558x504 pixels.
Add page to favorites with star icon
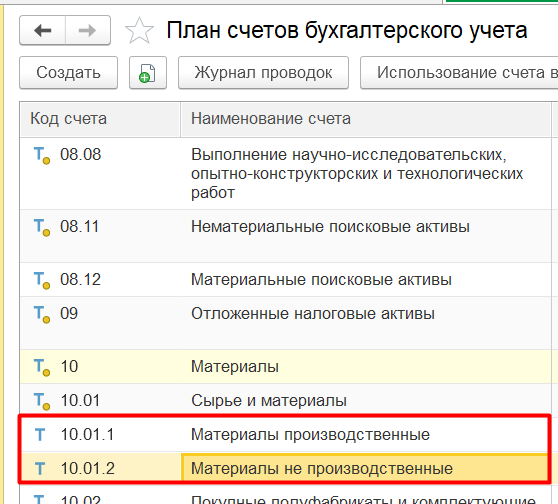point(139,31)
